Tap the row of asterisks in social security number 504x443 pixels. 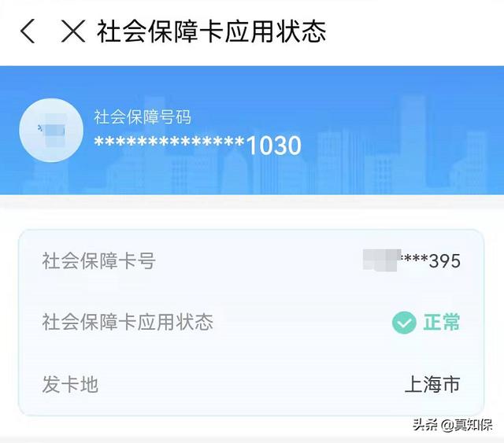(x=169, y=142)
